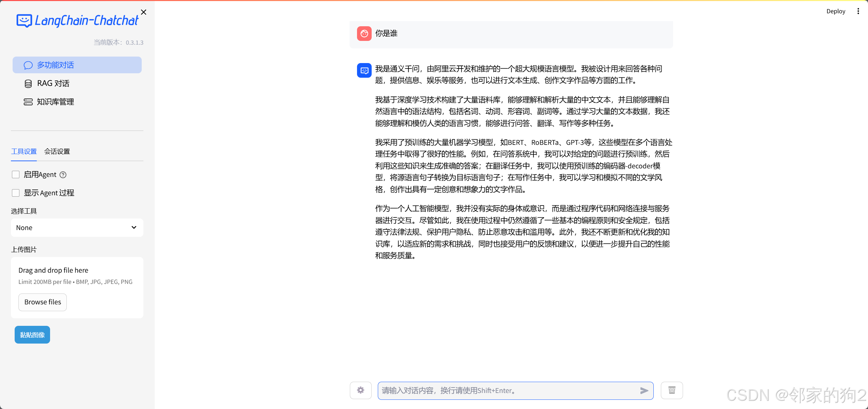Screen dimensions: 868x409
Task: Click the trash icon to clear conversation
Action: click(672, 390)
